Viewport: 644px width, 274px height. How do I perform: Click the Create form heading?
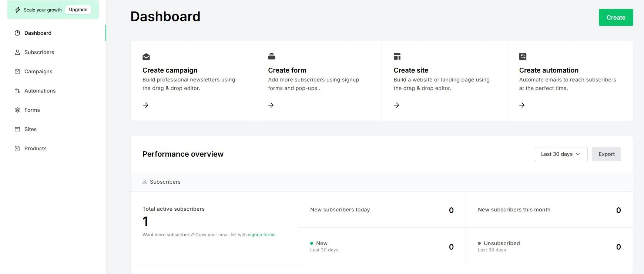(287, 70)
